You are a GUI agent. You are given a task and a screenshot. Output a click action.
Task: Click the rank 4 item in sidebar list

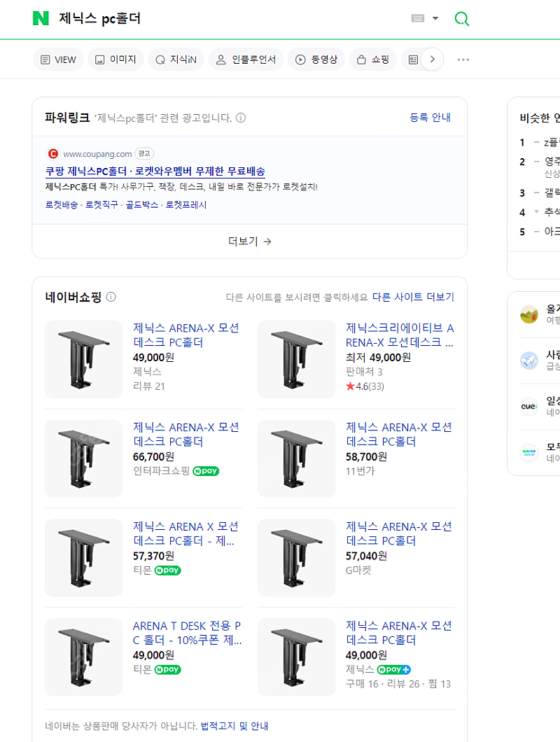coord(540,212)
